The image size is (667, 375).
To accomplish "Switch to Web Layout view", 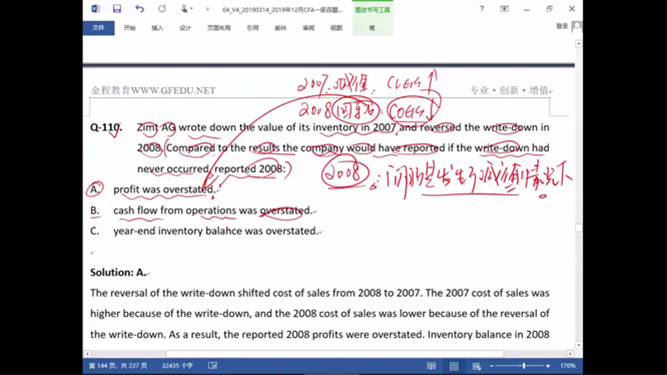I will pyautogui.click(x=476, y=366).
